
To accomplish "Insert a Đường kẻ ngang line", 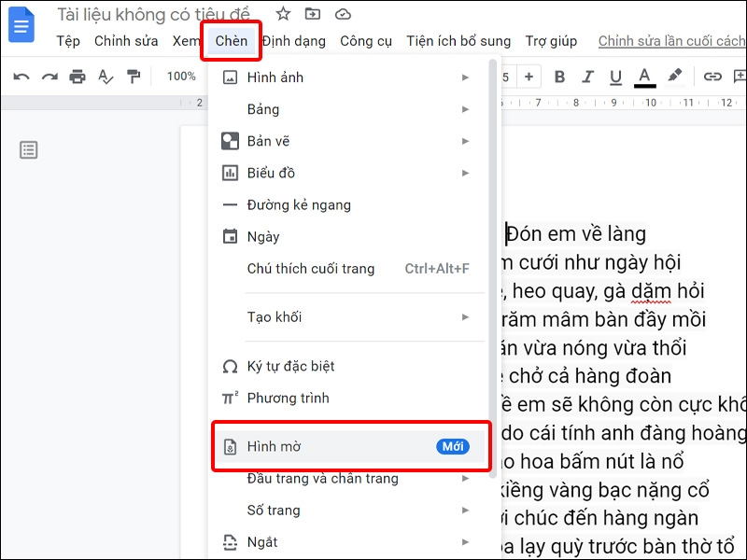I will [348, 204].
